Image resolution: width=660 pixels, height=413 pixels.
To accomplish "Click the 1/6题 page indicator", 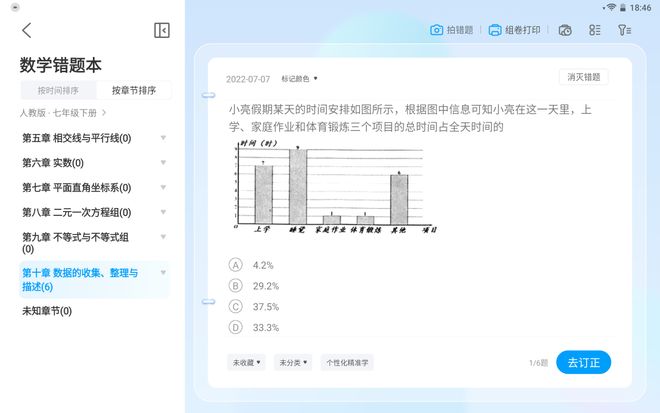I will (538, 363).
